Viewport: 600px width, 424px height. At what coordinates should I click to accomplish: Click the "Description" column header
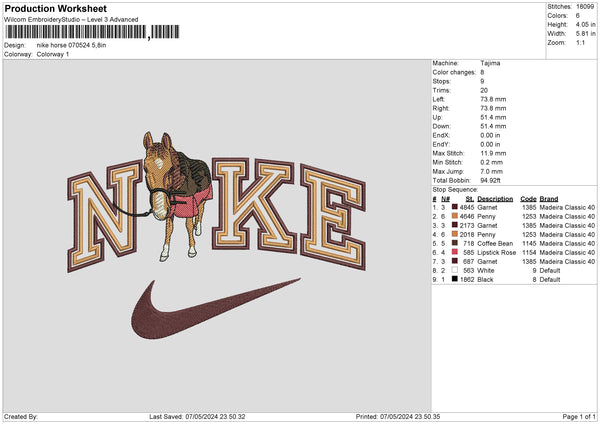click(495, 199)
